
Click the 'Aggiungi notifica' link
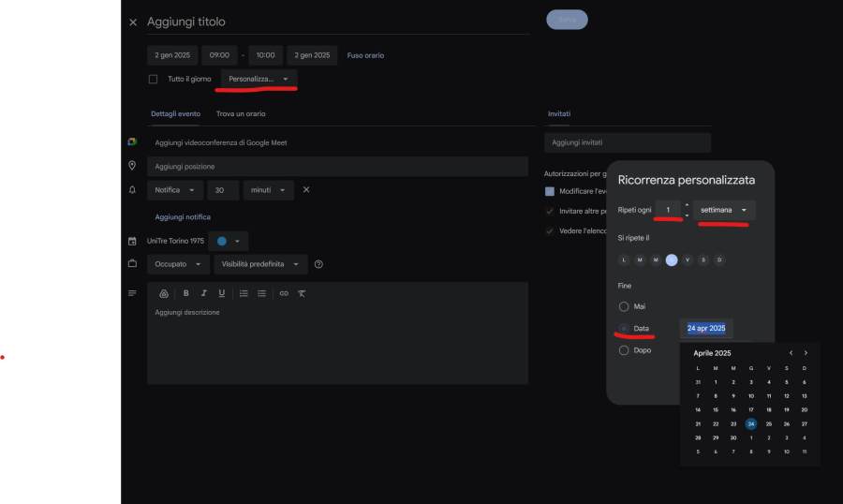(183, 216)
